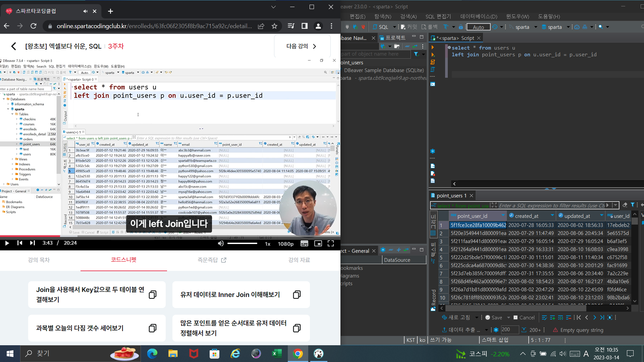Select the point_users 1 result tab
Viewport: 644px width, 362px height.
tap(451, 195)
